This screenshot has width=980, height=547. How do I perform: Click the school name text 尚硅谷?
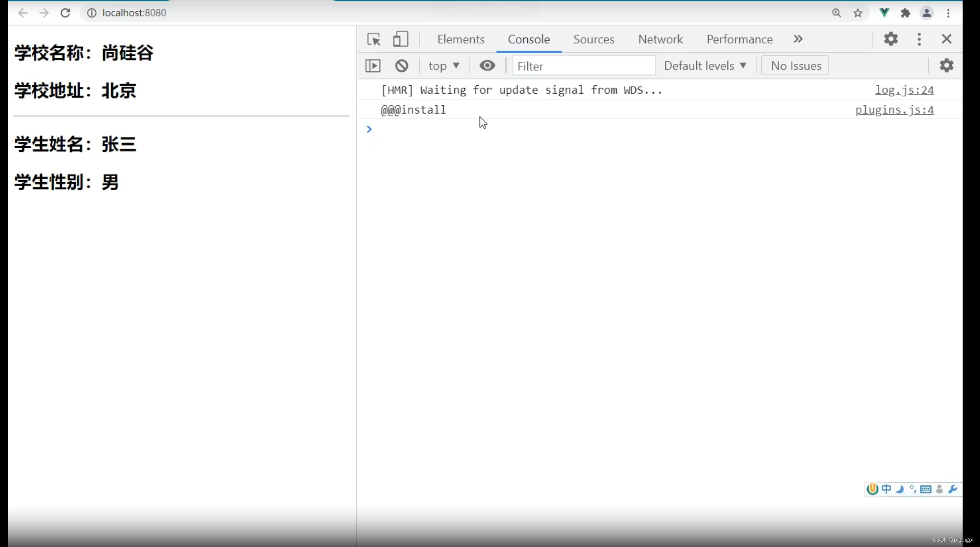(128, 53)
